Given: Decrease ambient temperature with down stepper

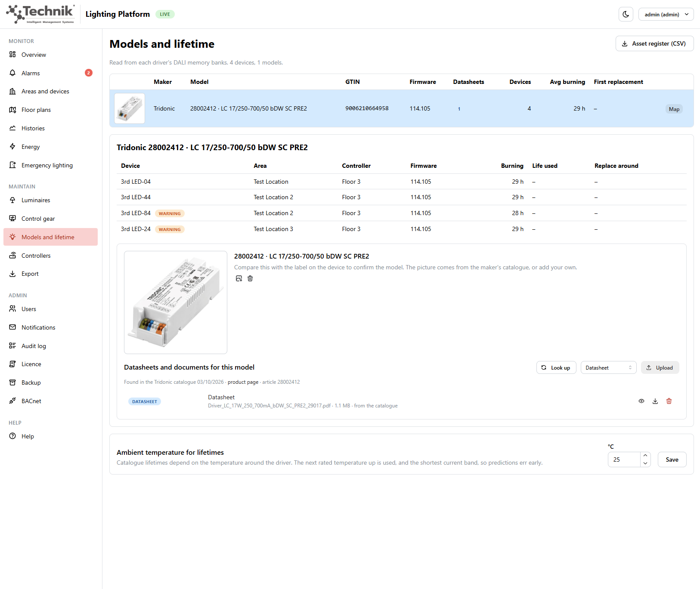Looking at the screenshot, I should [x=645, y=463].
